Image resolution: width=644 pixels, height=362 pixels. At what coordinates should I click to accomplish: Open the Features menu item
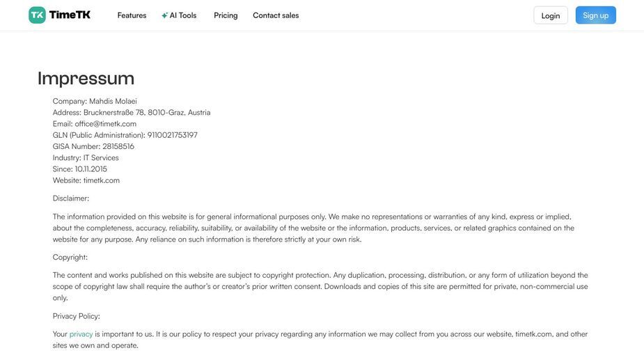[132, 15]
